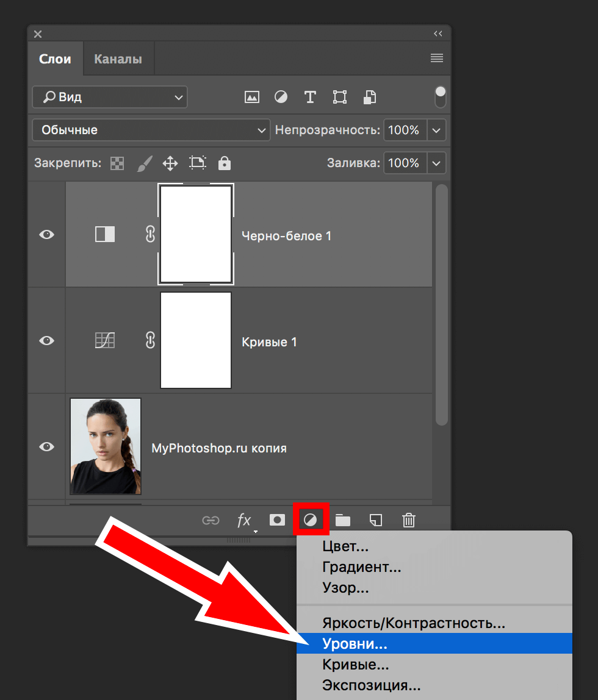Switch to the Каналы tab
This screenshot has height=700, width=598.
point(118,59)
